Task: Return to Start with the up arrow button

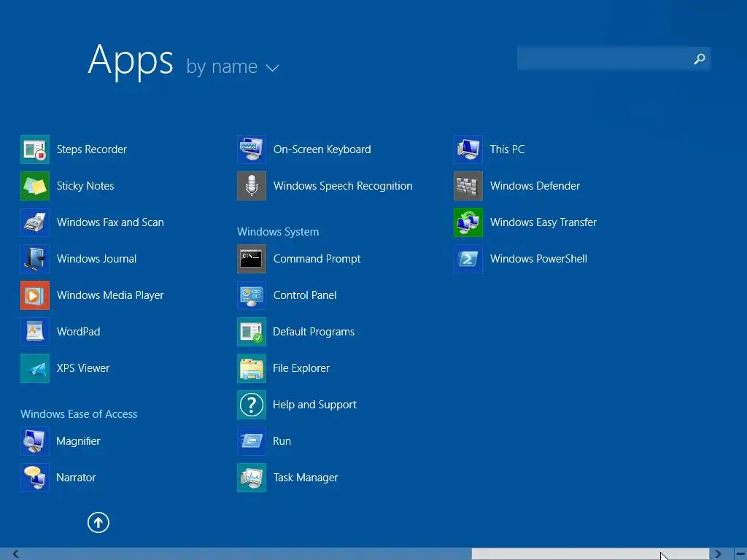Action: click(98, 522)
